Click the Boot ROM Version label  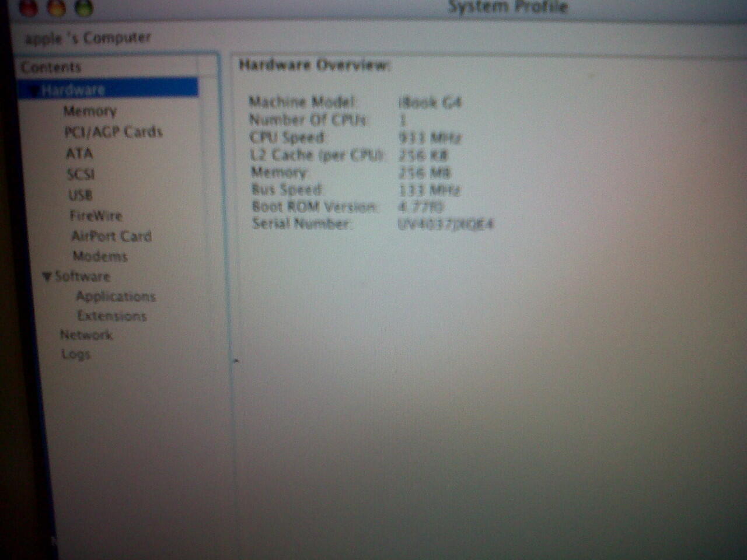pyautogui.click(x=315, y=206)
